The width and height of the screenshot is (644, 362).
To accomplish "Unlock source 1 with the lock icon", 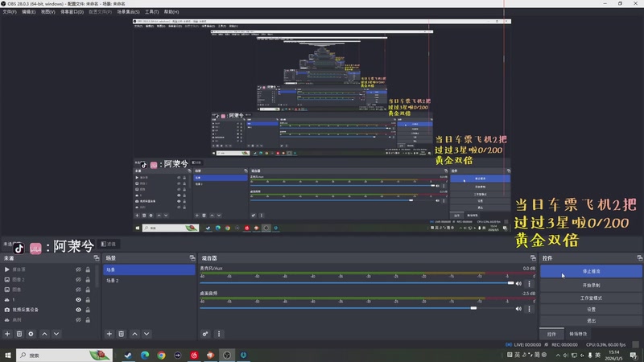I will tap(88, 299).
